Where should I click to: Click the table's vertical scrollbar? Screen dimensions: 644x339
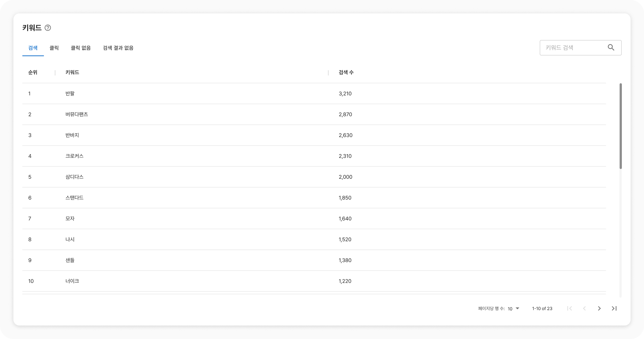point(621,126)
